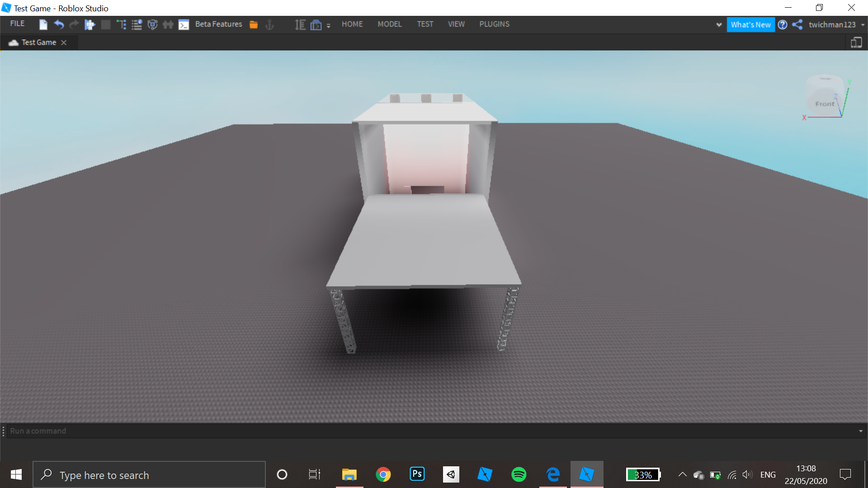Expand the twichman123 account dropdown

[862, 25]
